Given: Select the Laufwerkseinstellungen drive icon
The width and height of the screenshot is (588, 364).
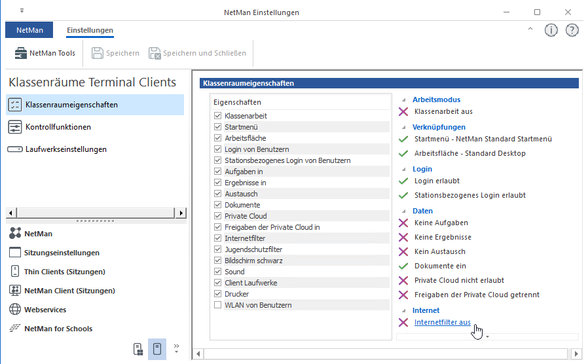Looking at the screenshot, I should [15, 149].
